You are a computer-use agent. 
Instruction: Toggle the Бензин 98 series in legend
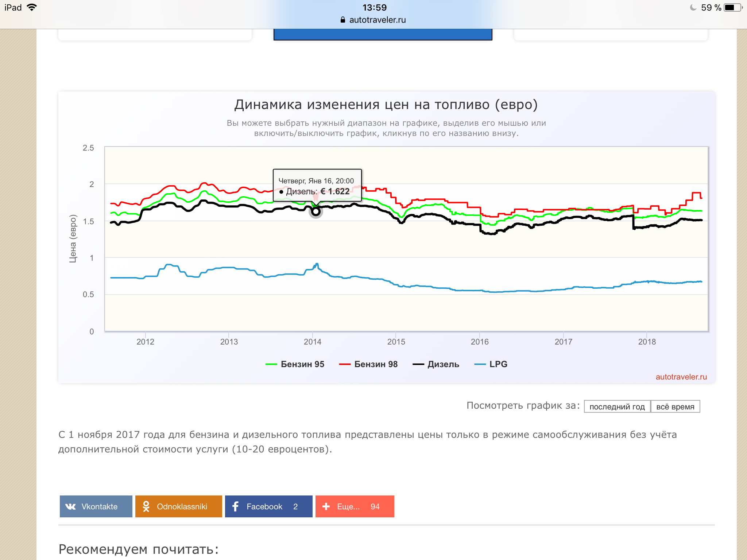tap(376, 364)
